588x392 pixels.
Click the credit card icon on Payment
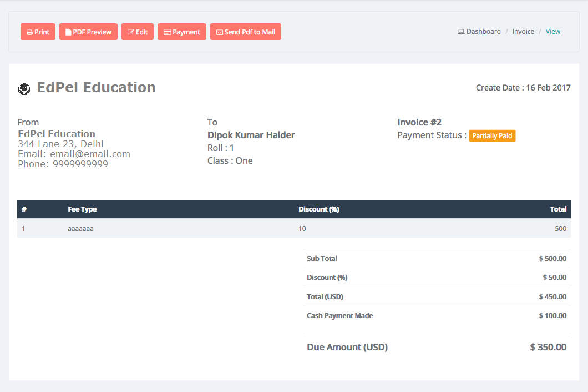tap(167, 32)
